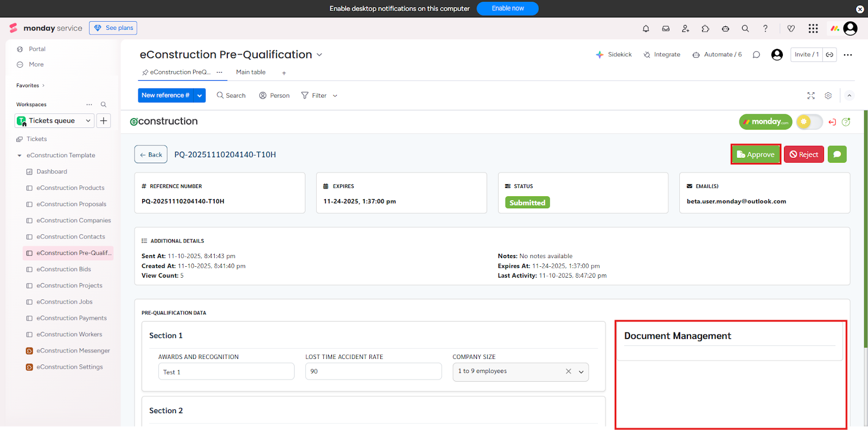The image size is (868, 430).
Task: Click the Lost Time Accident Rate field
Action: pyautogui.click(x=373, y=371)
